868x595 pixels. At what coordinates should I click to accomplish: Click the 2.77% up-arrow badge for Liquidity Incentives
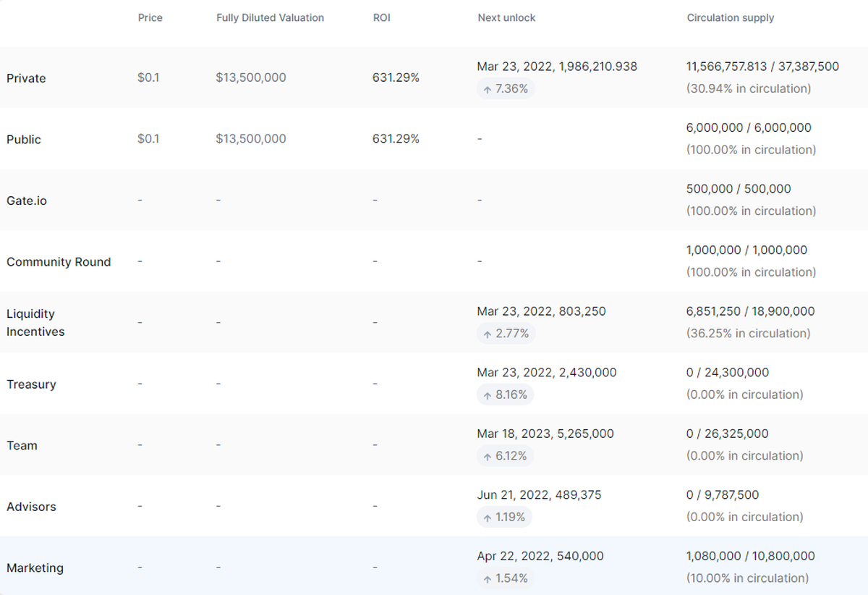(506, 334)
